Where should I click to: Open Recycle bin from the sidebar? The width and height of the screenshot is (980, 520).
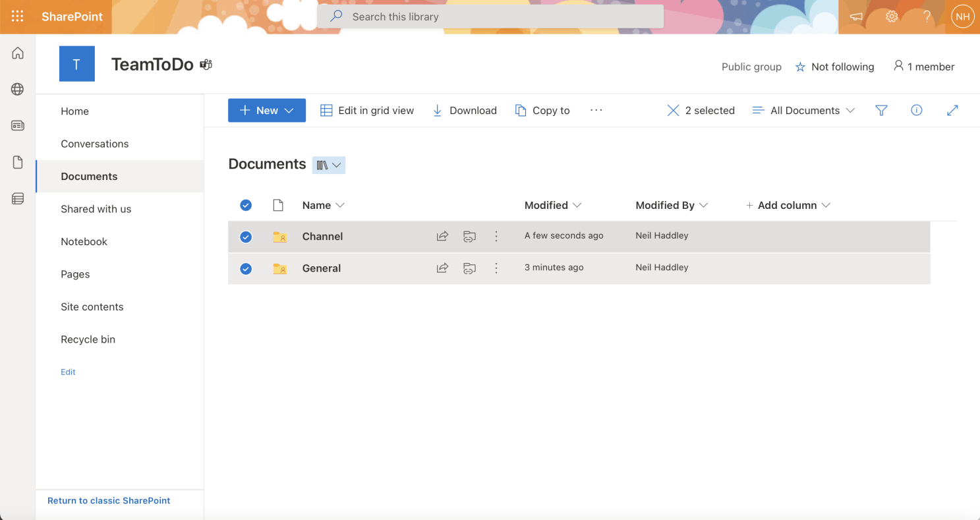point(88,339)
